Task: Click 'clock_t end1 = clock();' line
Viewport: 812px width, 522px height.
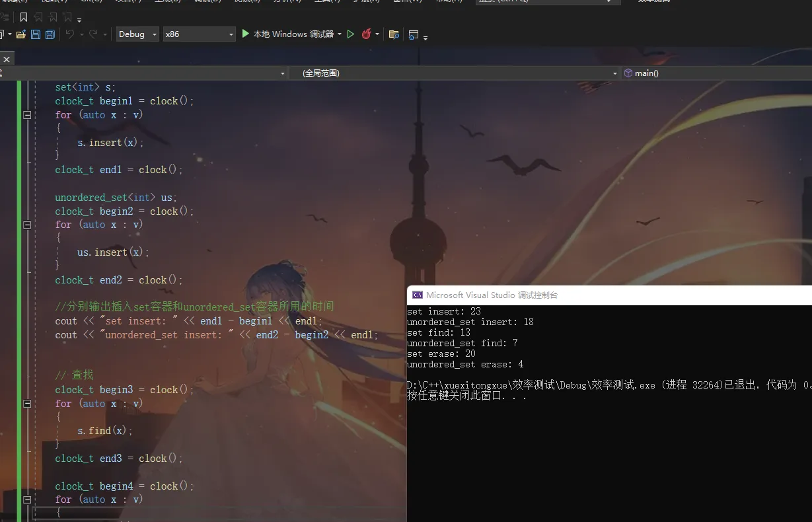Action: click(x=120, y=170)
